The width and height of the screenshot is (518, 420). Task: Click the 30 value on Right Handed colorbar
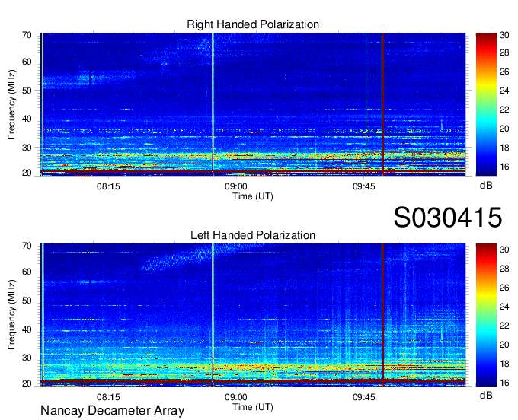pyautogui.click(x=504, y=35)
